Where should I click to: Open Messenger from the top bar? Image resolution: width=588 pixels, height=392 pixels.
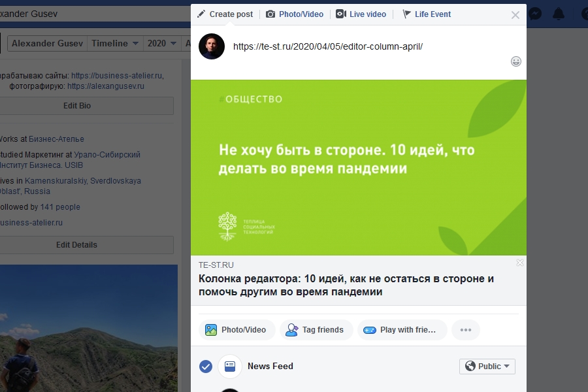pos(536,12)
